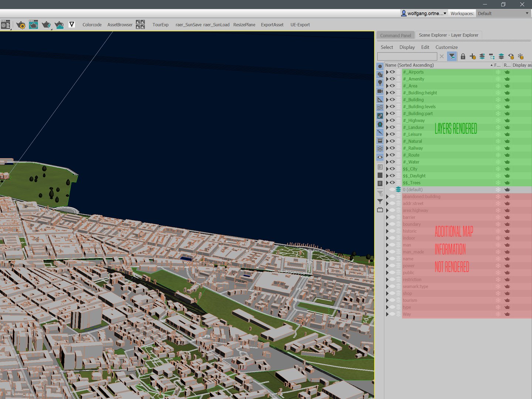Toggle renderable teapot on tourism layer
532x399 pixels.
(x=507, y=300)
